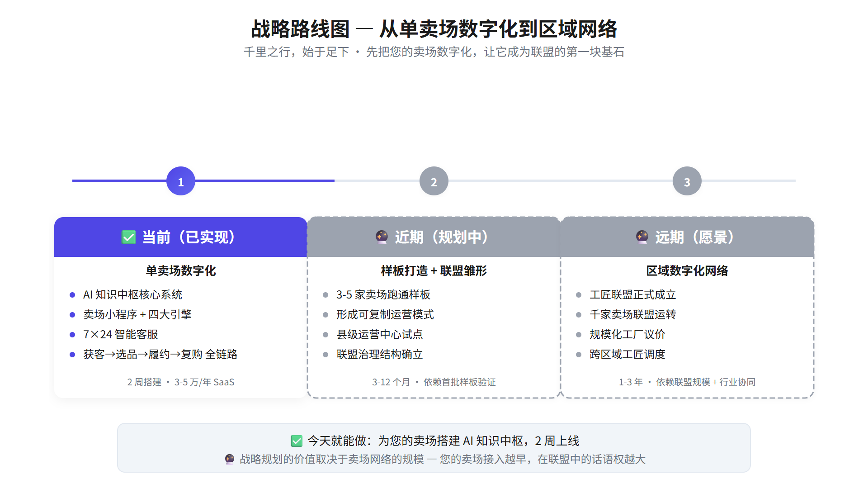Click the item 跨区域工匠调度
The image size is (868, 493).
point(627,354)
